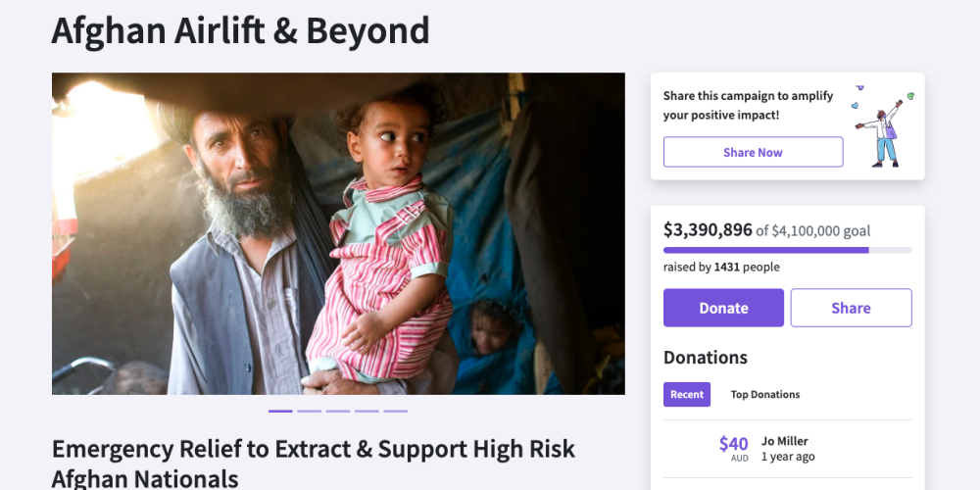Viewport: 980px width, 490px height.
Task: Click the Afghan Airlift & Beyond title
Action: (240, 31)
